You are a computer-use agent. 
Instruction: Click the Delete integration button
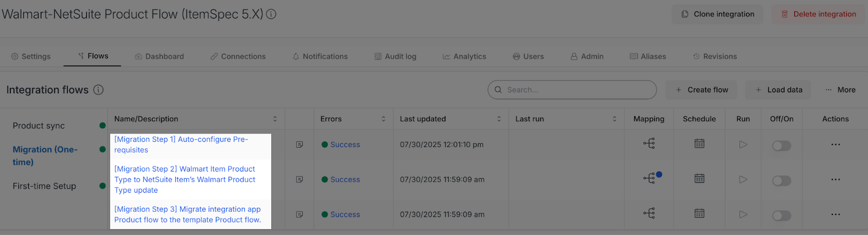point(819,14)
